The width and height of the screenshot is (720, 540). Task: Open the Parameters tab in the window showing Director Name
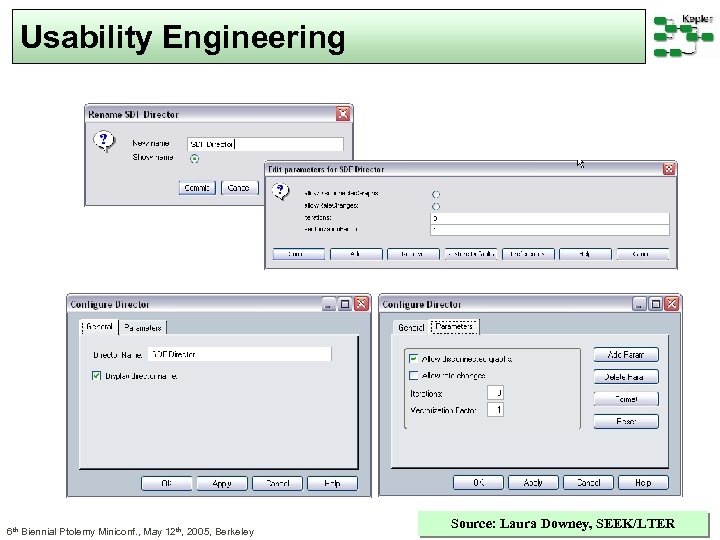(143, 328)
